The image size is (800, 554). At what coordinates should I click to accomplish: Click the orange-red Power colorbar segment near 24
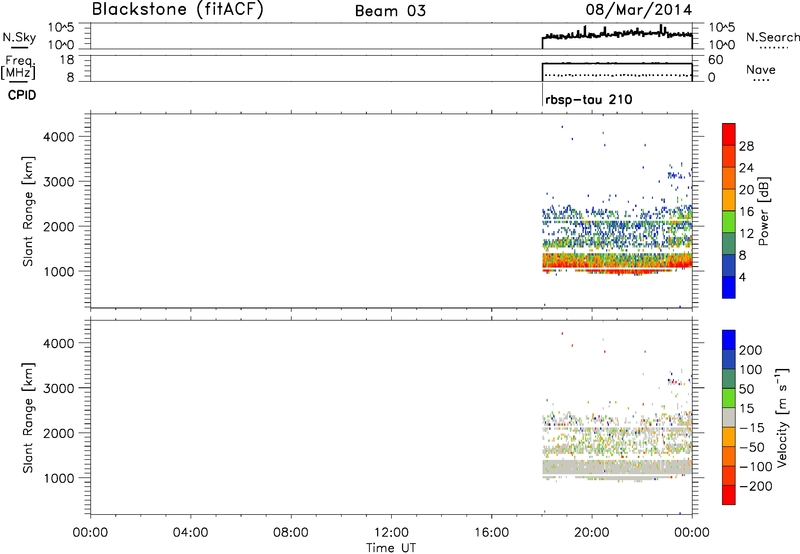(729, 156)
